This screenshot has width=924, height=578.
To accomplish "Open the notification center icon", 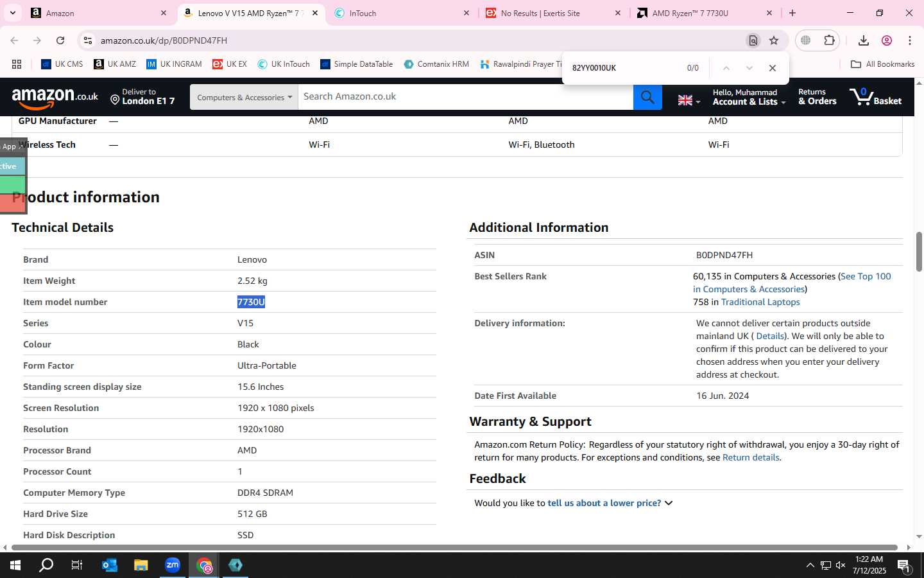I will (904, 565).
